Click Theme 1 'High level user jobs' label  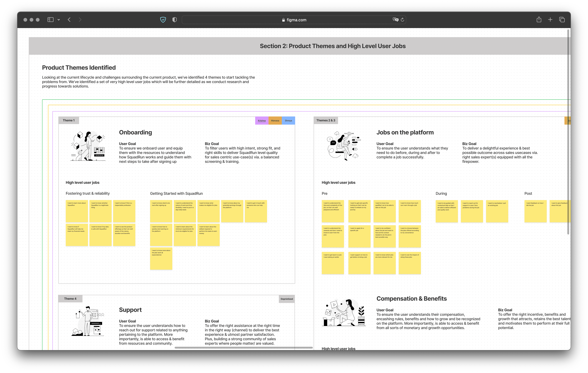(83, 183)
